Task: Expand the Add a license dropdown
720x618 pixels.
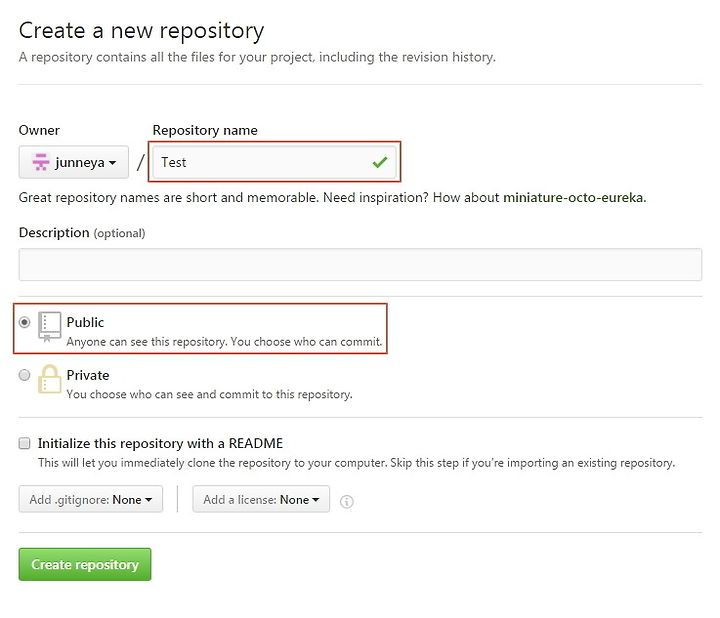Action: pos(261,499)
